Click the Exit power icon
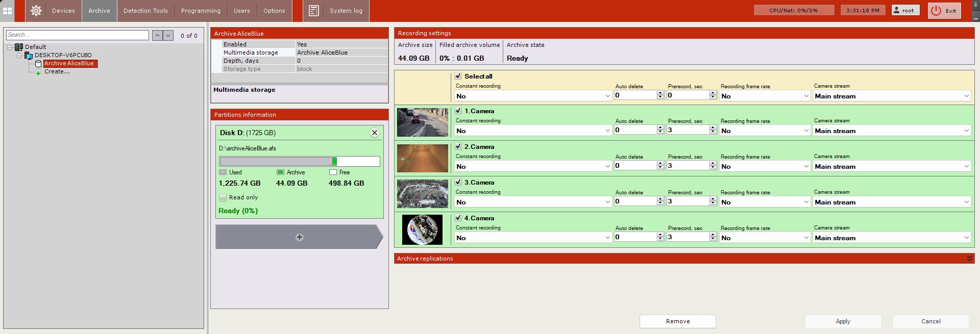The image size is (980, 334). click(x=936, y=11)
